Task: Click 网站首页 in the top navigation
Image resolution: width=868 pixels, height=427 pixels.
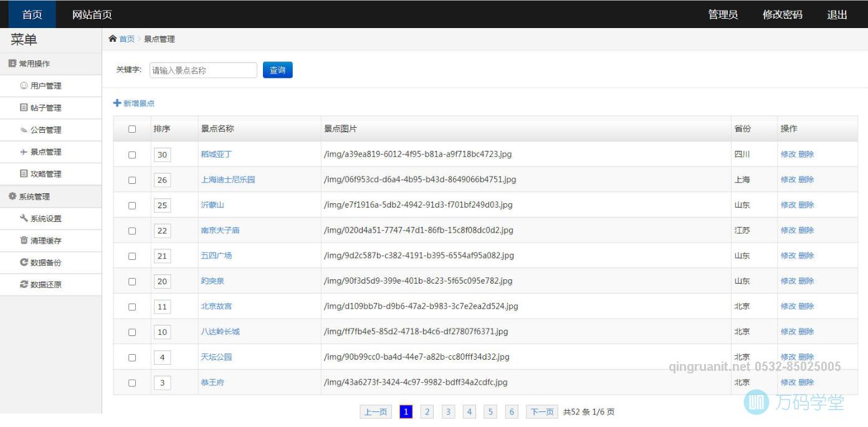Action: [x=92, y=14]
